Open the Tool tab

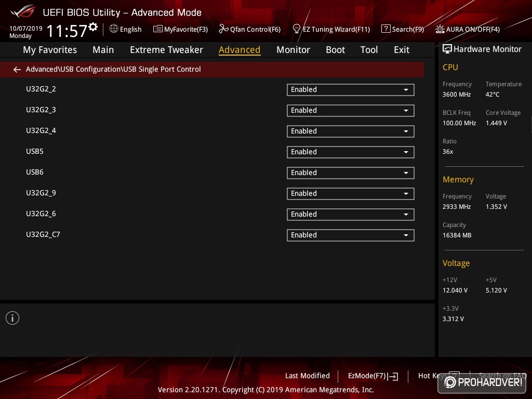tap(369, 50)
